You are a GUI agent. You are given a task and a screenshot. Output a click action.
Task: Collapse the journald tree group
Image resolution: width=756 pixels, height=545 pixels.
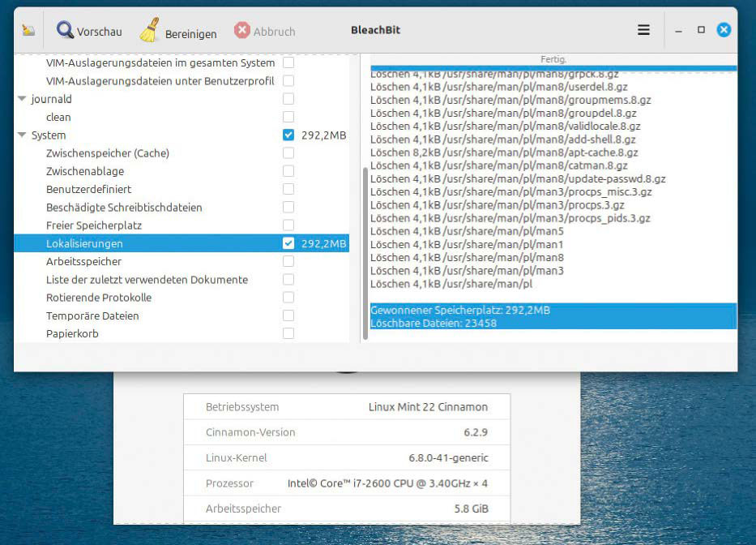[22, 98]
